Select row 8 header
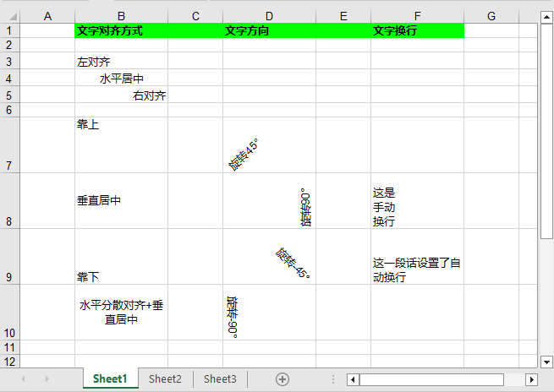The image size is (554, 392). point(9,201)
